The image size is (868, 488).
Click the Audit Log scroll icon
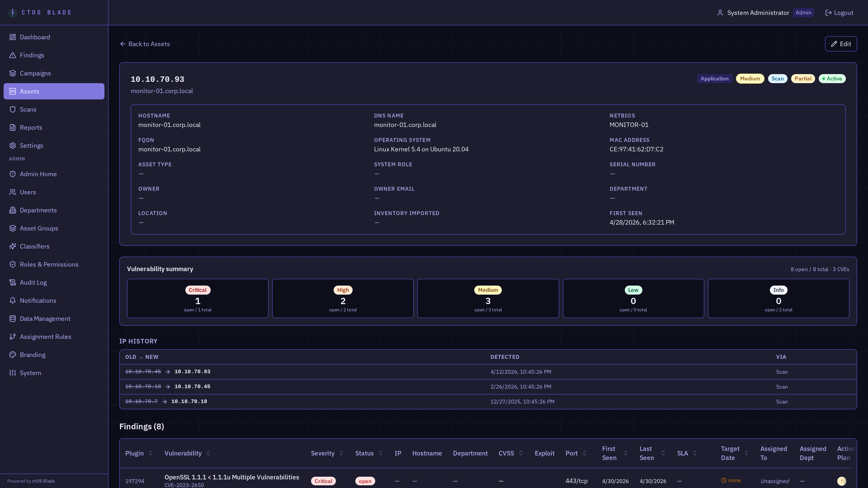point(12,282)
